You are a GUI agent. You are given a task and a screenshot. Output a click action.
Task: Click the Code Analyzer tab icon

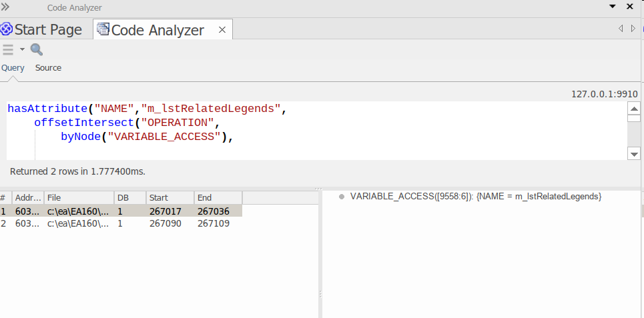click(103, 29)
